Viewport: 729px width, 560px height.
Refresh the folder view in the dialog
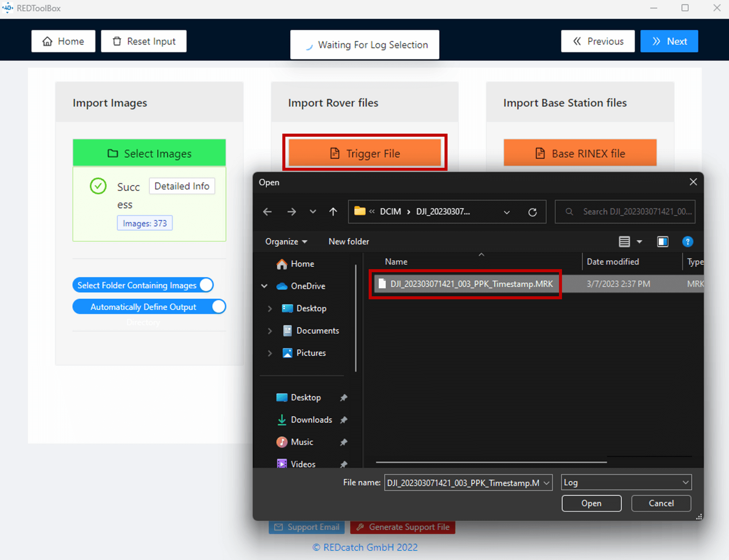pyautogui.click(x=533, y=212)
